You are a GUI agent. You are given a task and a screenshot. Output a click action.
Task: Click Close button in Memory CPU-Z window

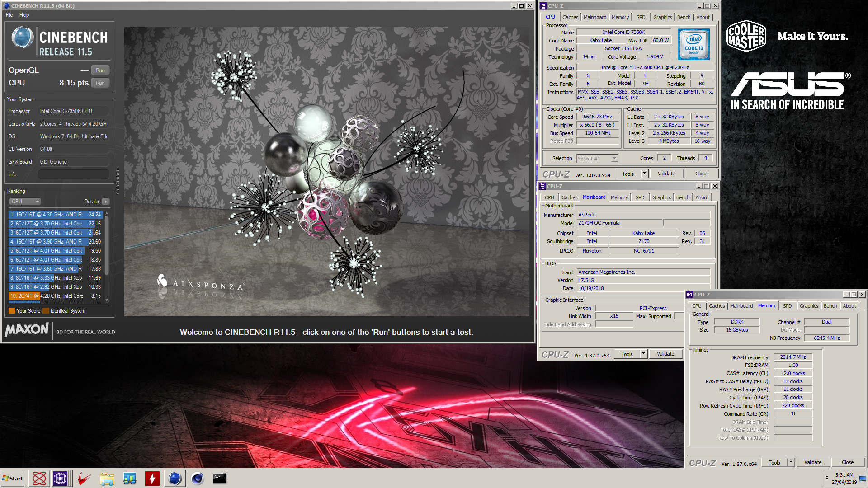coord(847,463)
